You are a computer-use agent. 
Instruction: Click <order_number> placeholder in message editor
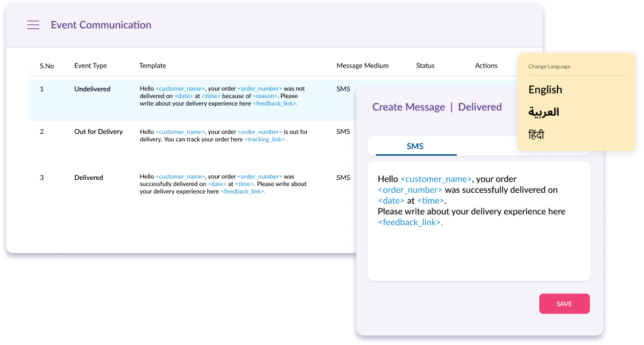(410, 190)
